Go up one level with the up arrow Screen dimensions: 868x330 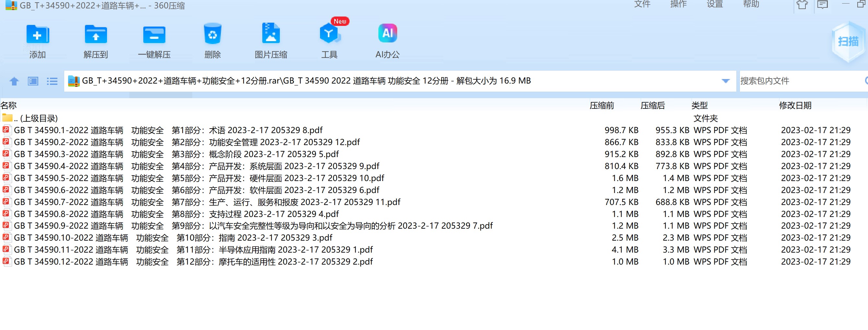point(14,81)
